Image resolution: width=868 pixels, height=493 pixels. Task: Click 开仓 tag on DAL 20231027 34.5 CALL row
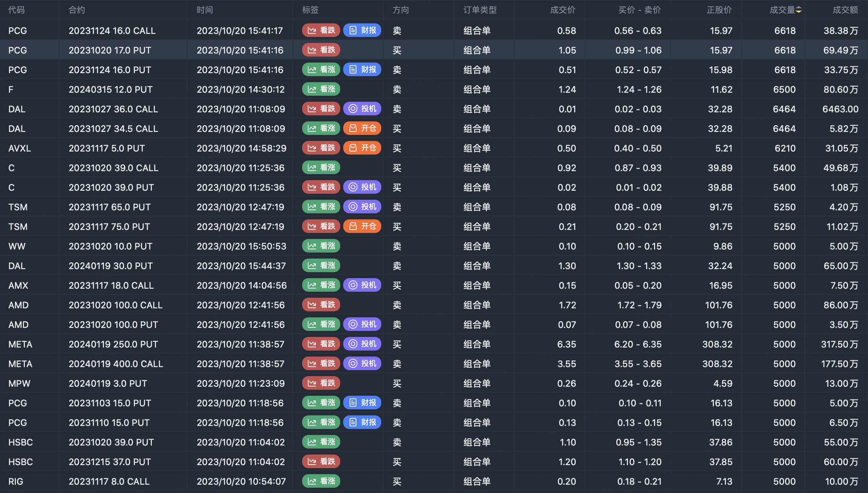point(362,129)
